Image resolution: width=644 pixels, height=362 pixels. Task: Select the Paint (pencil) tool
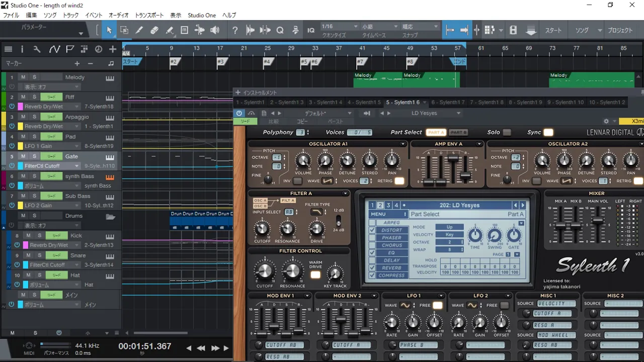170,30
